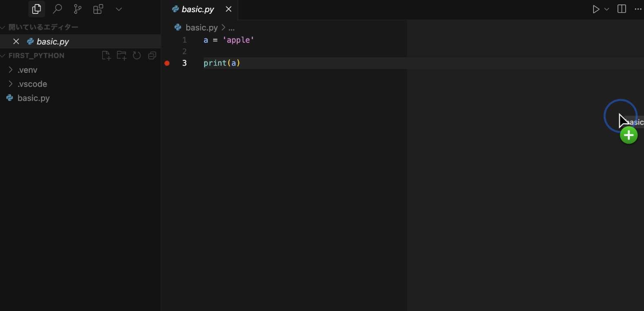Collapse the FIRST_PYTHON section

click(x=36, y=56)
